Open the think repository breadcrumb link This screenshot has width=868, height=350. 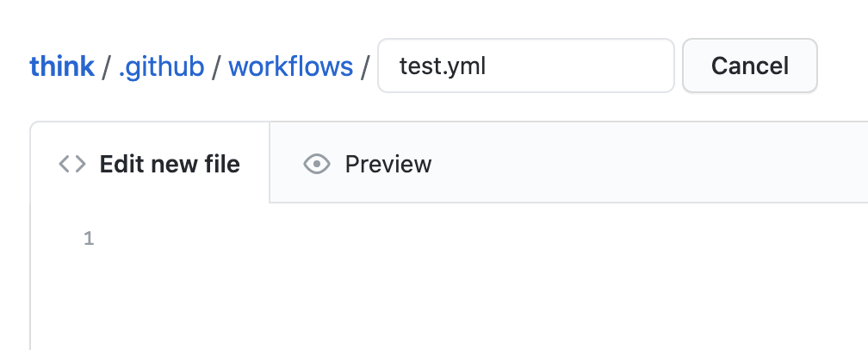click(62, 66)
